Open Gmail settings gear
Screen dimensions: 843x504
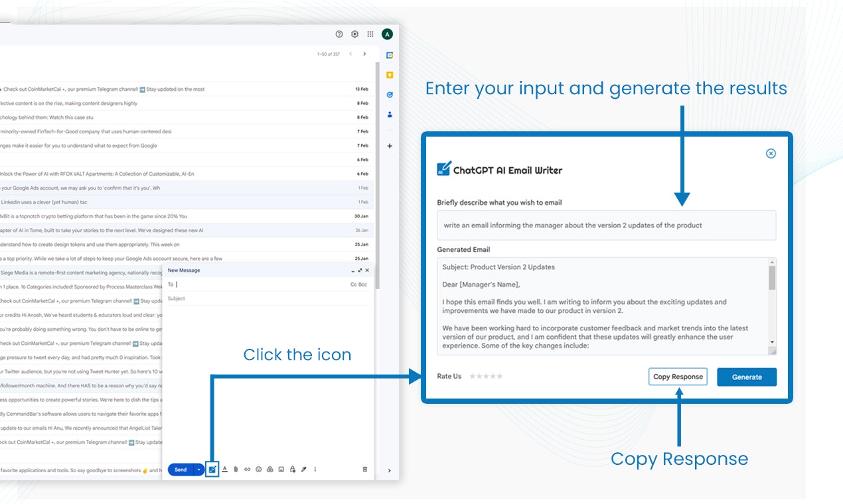[x=354, y=34]
